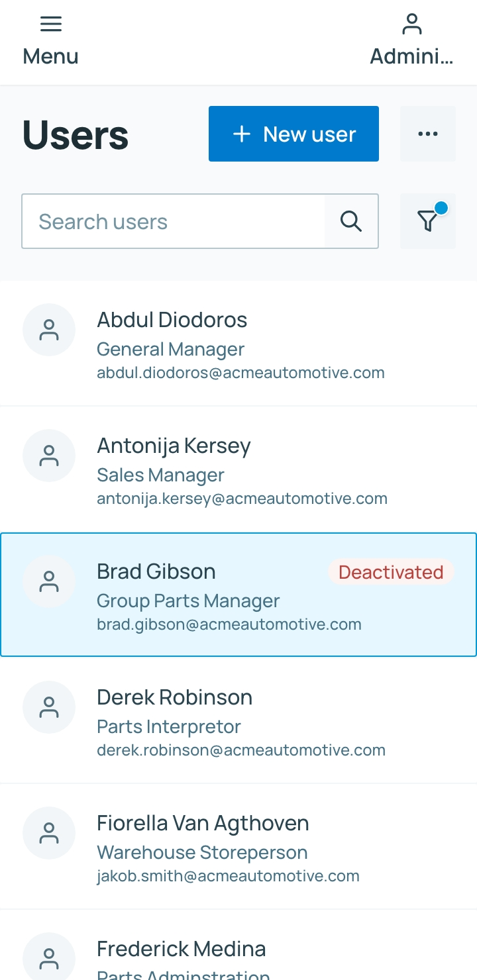Open the Admin account profile icon
This screenshot has width=477, height=980.
[411, 24]
